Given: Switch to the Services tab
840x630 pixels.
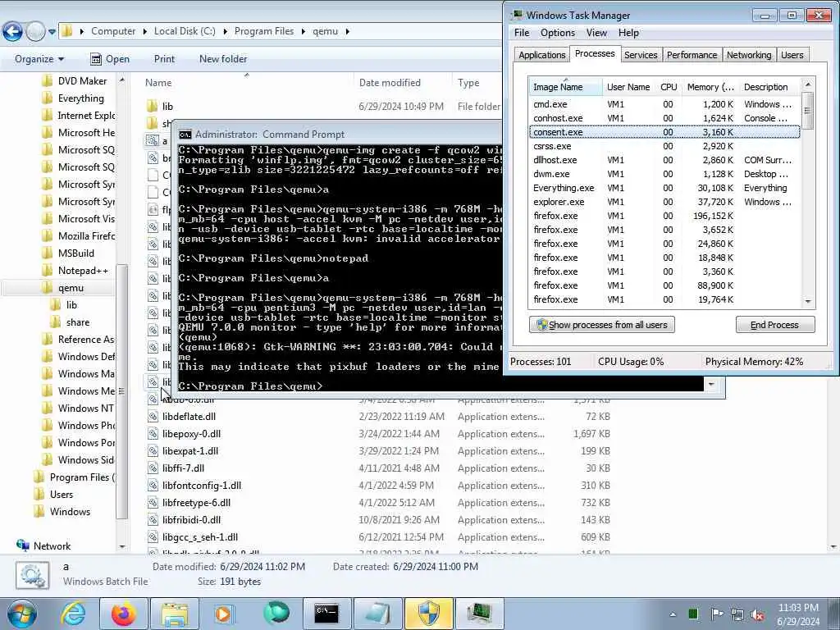Looking at the screenshot, I should pyautogui.click(x=641, y=55).
